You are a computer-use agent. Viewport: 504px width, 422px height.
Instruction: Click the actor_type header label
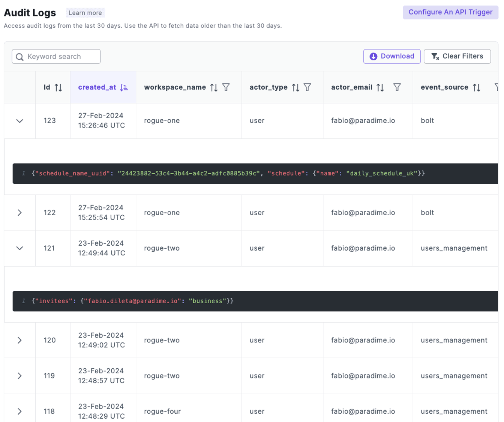[268, 87]
